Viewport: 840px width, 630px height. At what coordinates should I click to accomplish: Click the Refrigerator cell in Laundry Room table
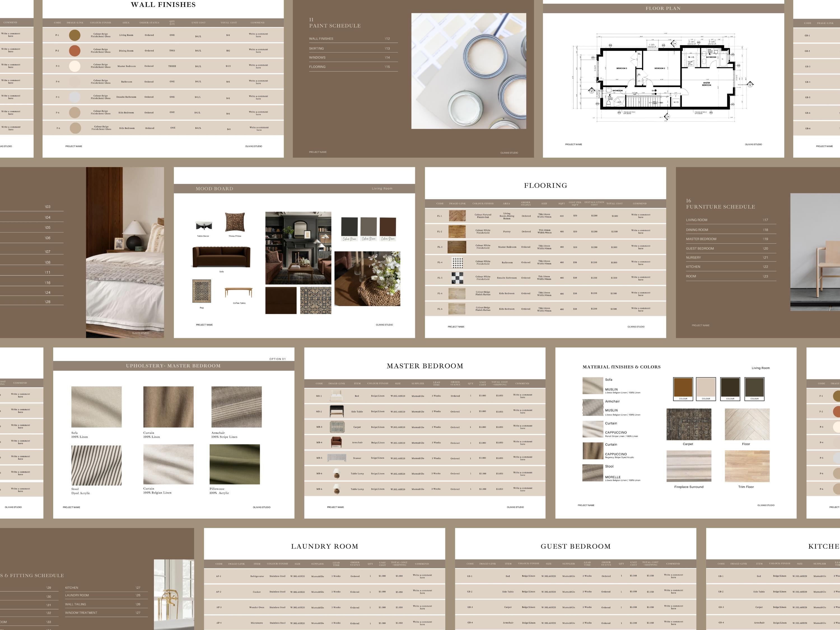tap(257, 576)
